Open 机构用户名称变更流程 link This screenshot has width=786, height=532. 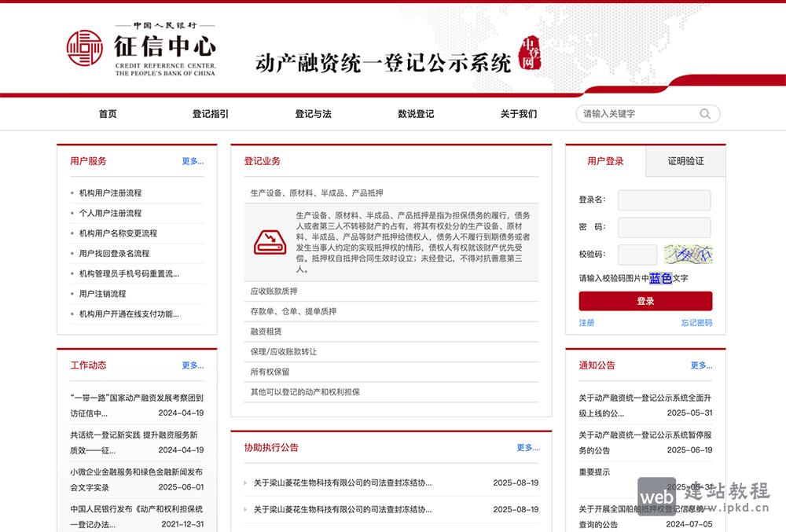[119, 233]
